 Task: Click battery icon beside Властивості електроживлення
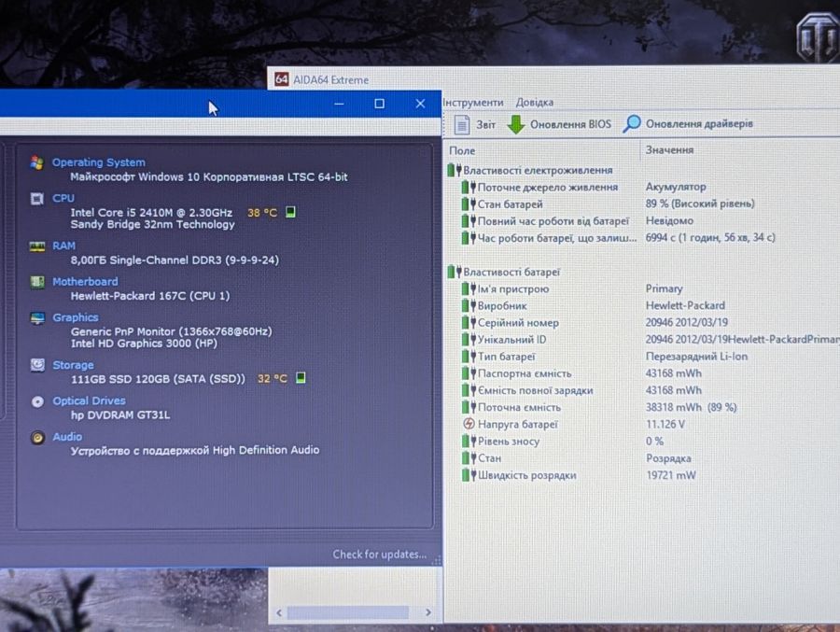(x=454, y=170)
